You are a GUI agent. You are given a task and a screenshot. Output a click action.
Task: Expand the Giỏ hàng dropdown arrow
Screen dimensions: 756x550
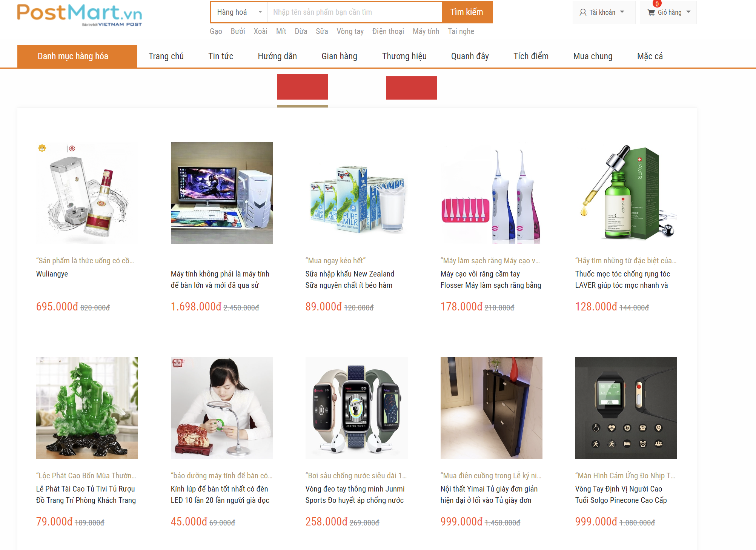pyautogui.click(x=688, y=12)
